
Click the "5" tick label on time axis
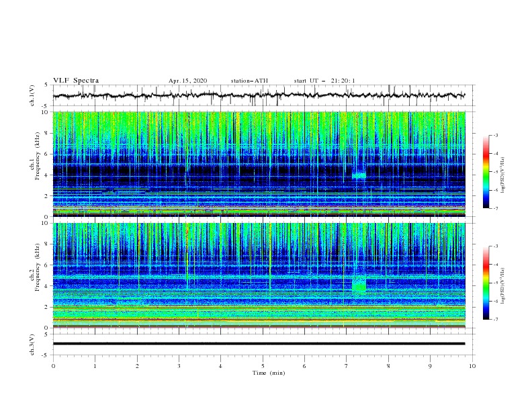(x=263, y=366)
